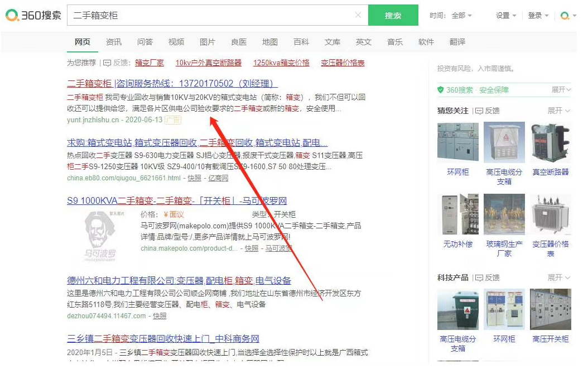This screenshot has width=588, height=378.
Task: Click 高压电缆分支箱 thumbnail in 科技产品
Action: coord(458,309)
